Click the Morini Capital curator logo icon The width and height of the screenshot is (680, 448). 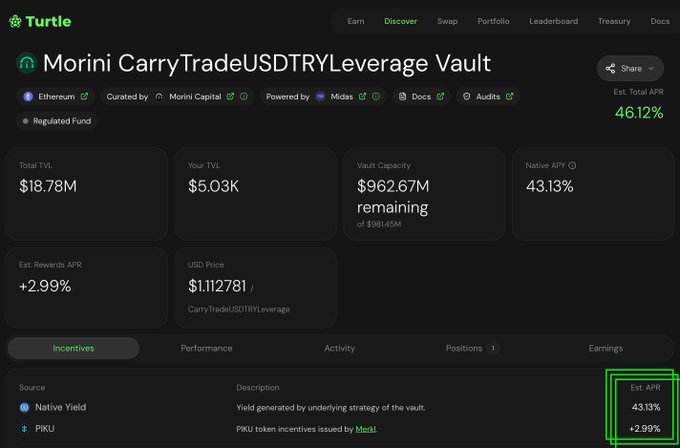(159, 97)
